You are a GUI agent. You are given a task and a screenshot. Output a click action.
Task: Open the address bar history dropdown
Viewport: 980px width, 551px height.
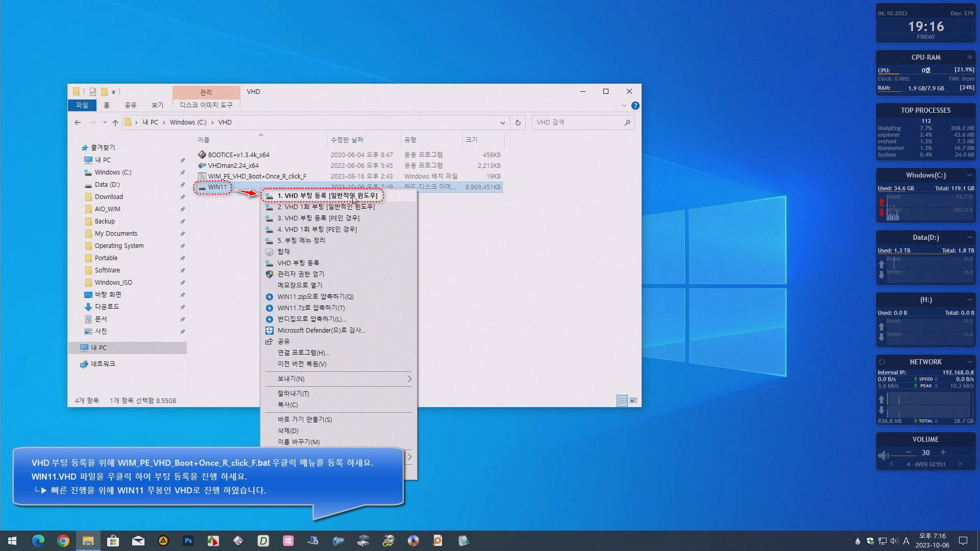[503, 122]
